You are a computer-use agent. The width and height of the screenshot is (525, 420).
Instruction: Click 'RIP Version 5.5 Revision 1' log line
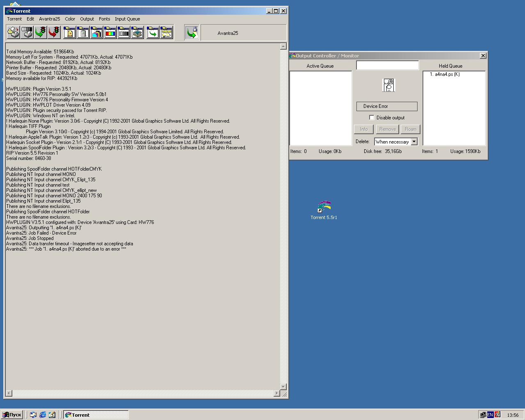click(x=32, y=153)
